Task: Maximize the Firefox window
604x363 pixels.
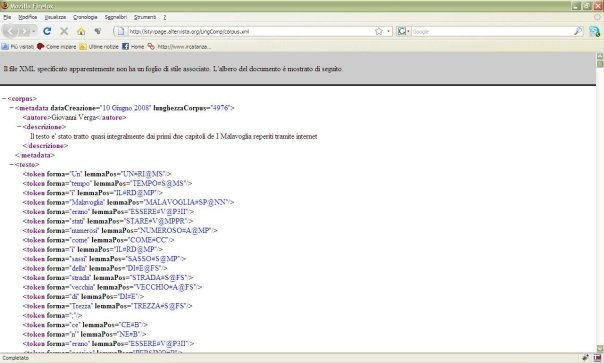Action: (x=587, y=6)
